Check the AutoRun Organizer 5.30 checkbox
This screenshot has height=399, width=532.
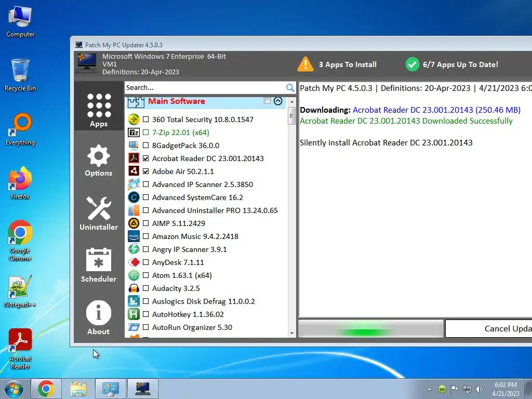pyautogui.click(x=146, y=327)
